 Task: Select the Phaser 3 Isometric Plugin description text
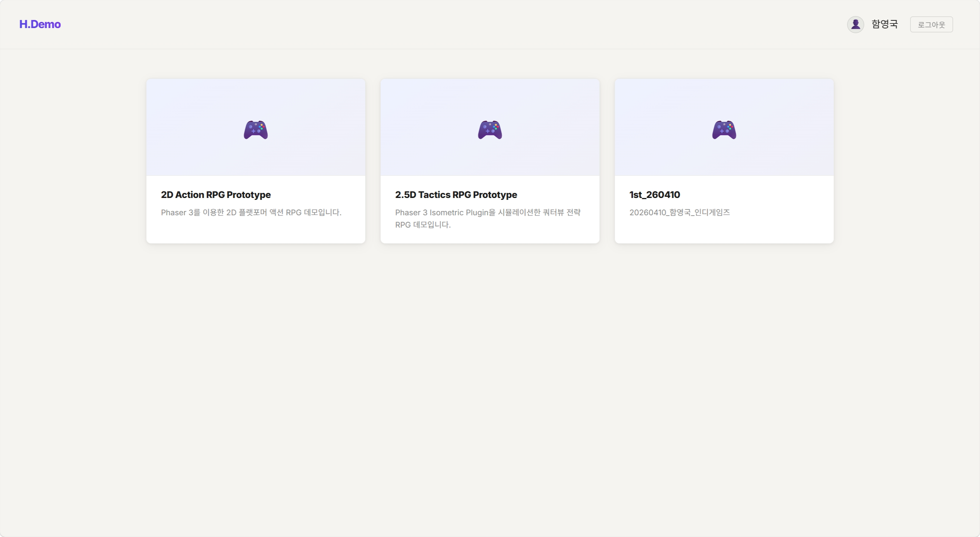[488, 218]
